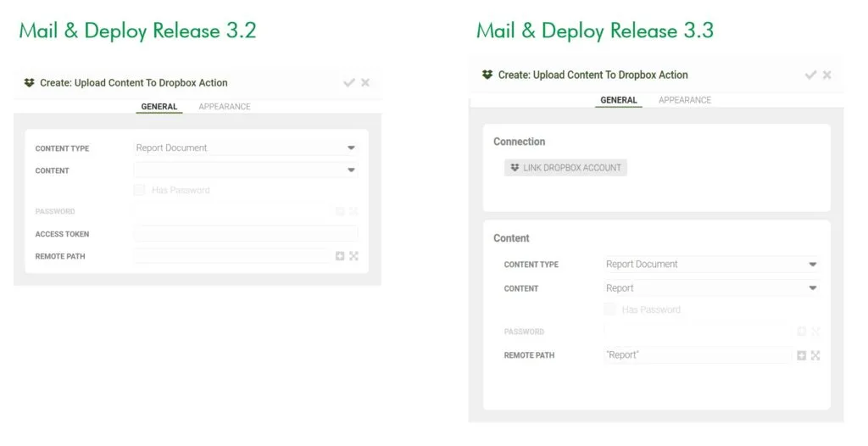Click expand icon beside Remote Path in 3.3
This screenshot has height=446, width=868.
[x=815, y=355]
